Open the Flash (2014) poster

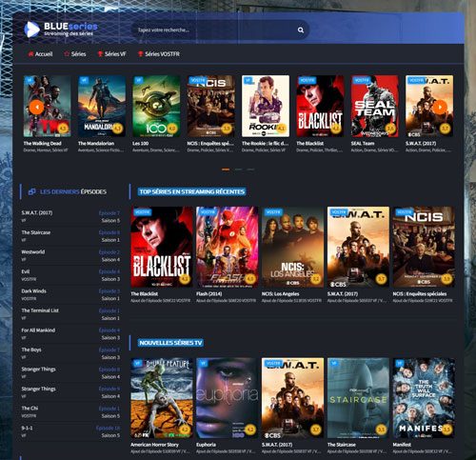228,247
